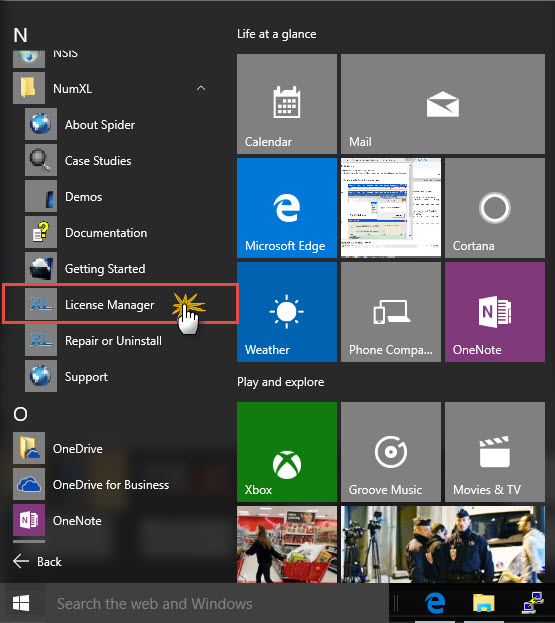
Task: Click the Search the web and Windows box
Action: [x=215, y=603]
